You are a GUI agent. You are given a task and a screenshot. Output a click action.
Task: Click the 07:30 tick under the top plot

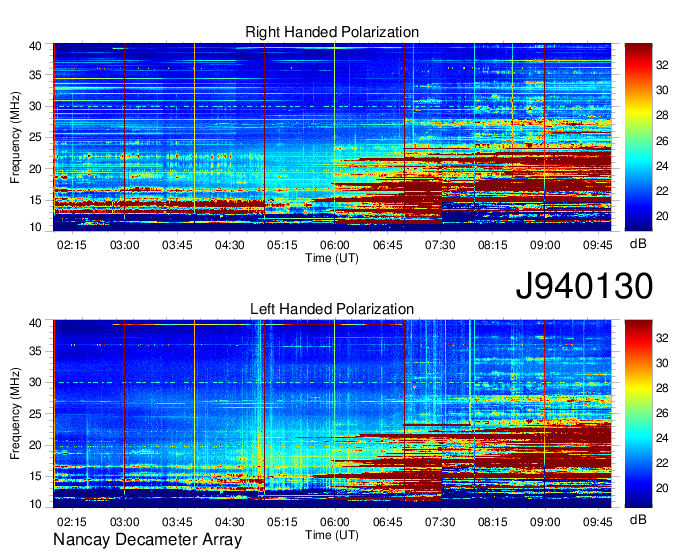pos(440,245)
